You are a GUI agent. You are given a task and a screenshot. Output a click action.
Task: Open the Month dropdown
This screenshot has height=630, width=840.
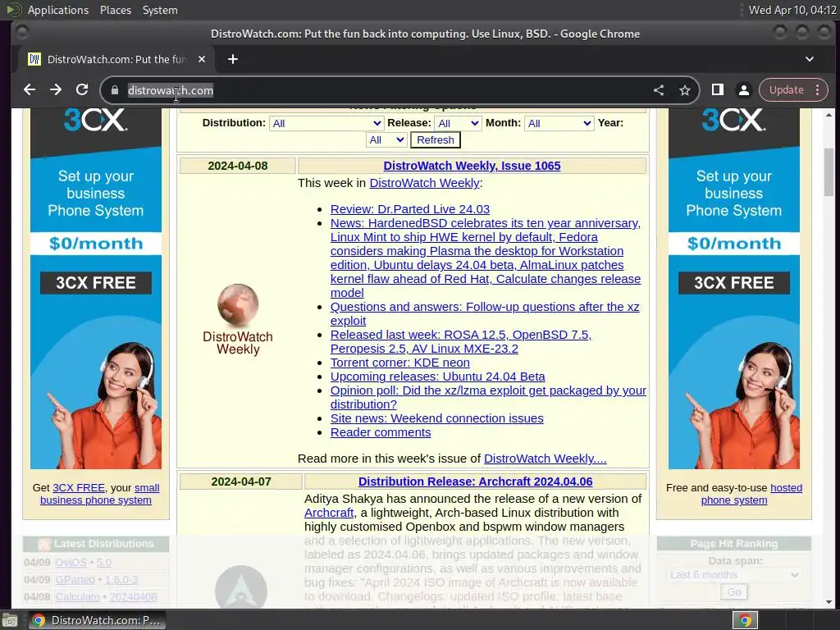[x=559, y=123]
